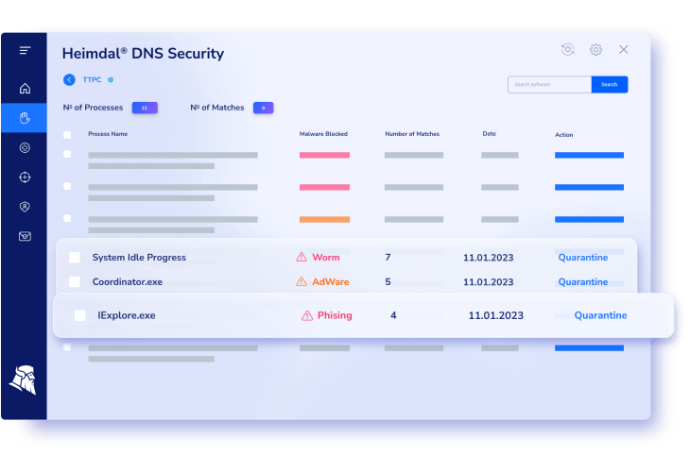This screenshot has height=472, width=690.
Task: Open the circular badge sidebar icon
Action: point(25,148)
